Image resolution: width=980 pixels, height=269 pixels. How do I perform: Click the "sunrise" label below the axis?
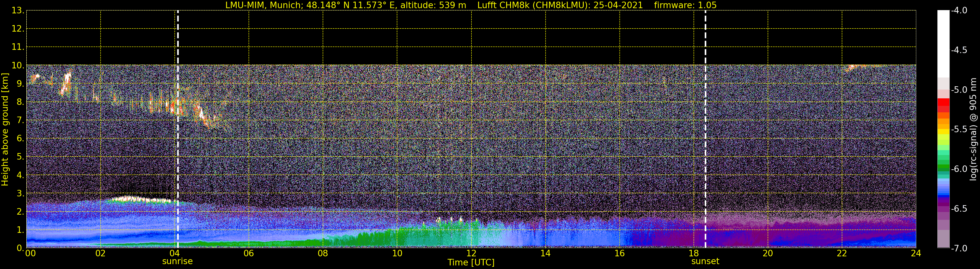coord(177,262)
